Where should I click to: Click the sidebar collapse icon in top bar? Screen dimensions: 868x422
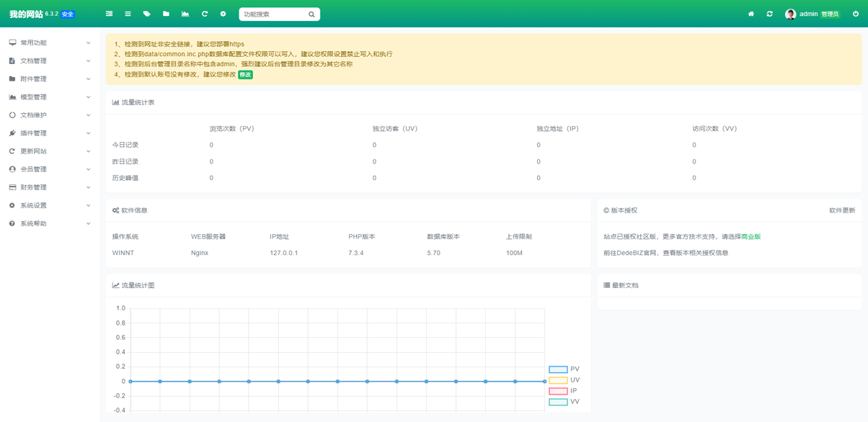[109, 14]
